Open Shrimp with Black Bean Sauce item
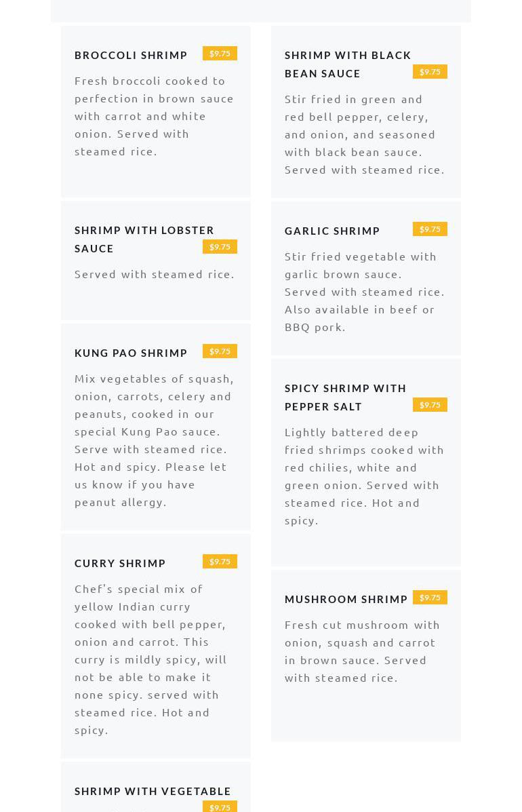Viewport: 522px width, 812px height. click(x=348, y=64)
